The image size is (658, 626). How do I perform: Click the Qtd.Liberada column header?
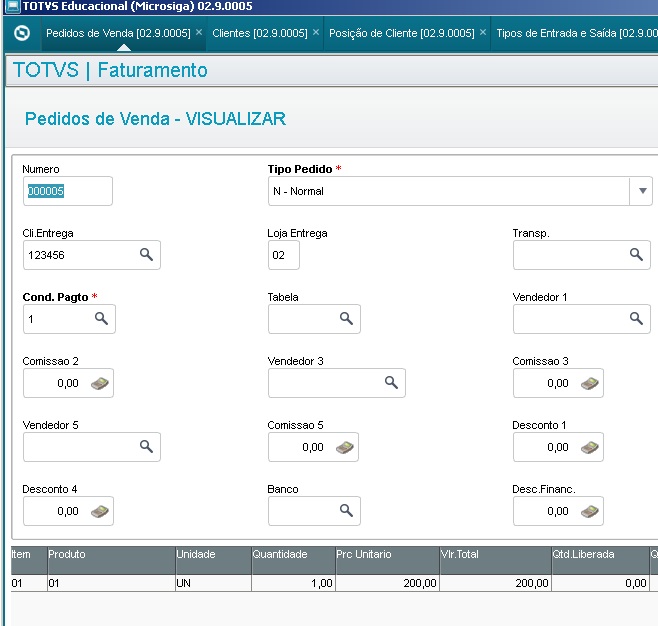600,561
